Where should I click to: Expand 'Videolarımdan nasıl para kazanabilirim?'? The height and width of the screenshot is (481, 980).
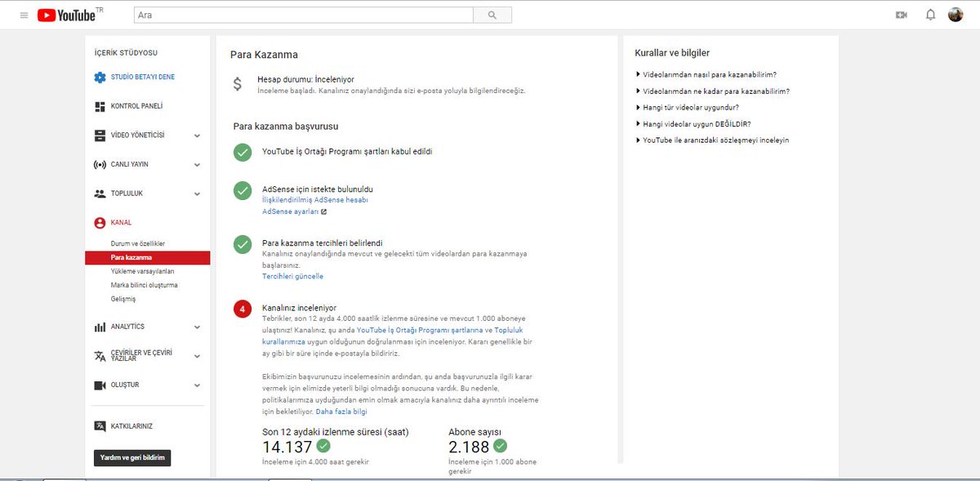[706, 74]
